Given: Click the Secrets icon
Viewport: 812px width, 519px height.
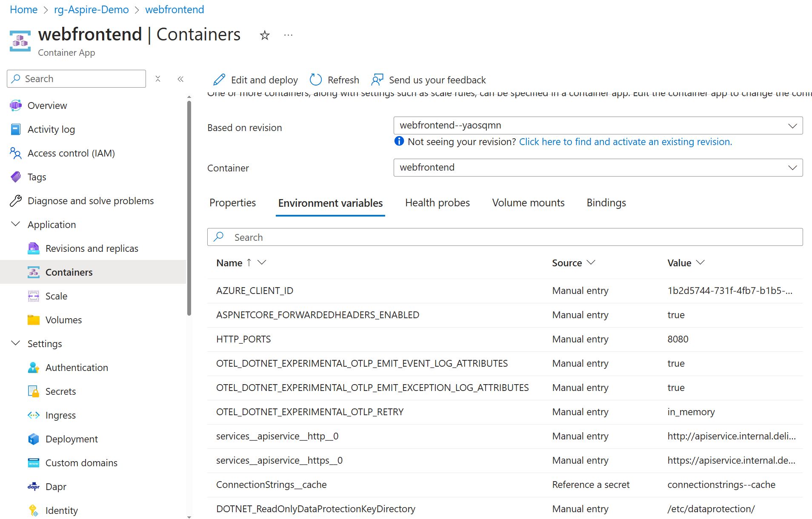Looking at the screenshot, I should pyautogui.click(x=34, y=391).
